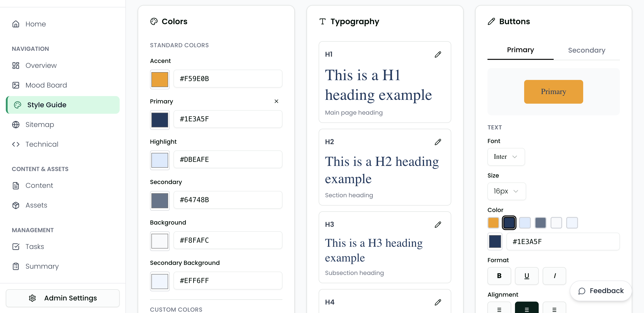Click the Feedback chat bubble icon

[x=582, y=291]
